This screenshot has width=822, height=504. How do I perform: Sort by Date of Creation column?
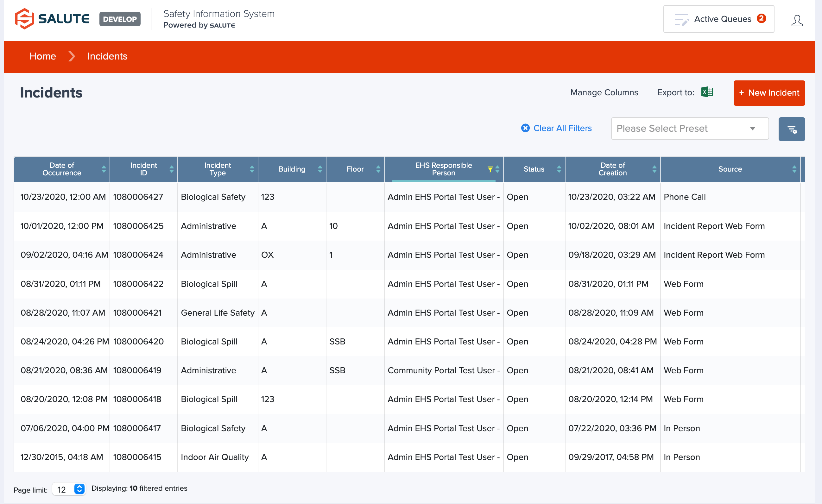pos(654,169)
